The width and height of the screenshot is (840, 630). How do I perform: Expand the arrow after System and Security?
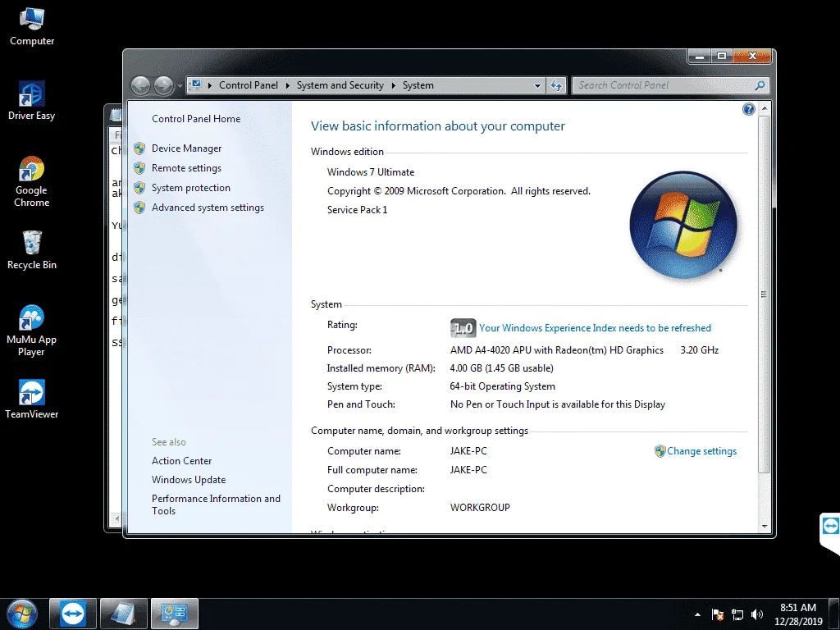(394, 85)
